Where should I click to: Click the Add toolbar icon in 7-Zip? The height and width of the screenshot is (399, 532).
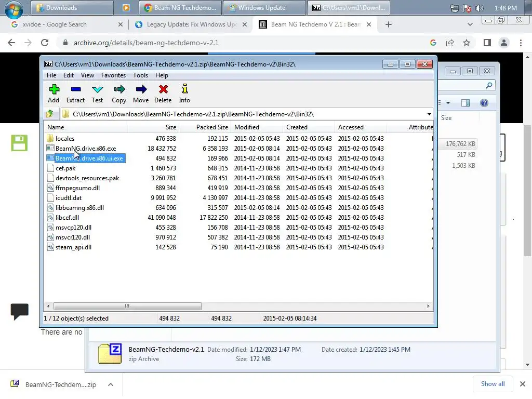[x=54, y=94]
